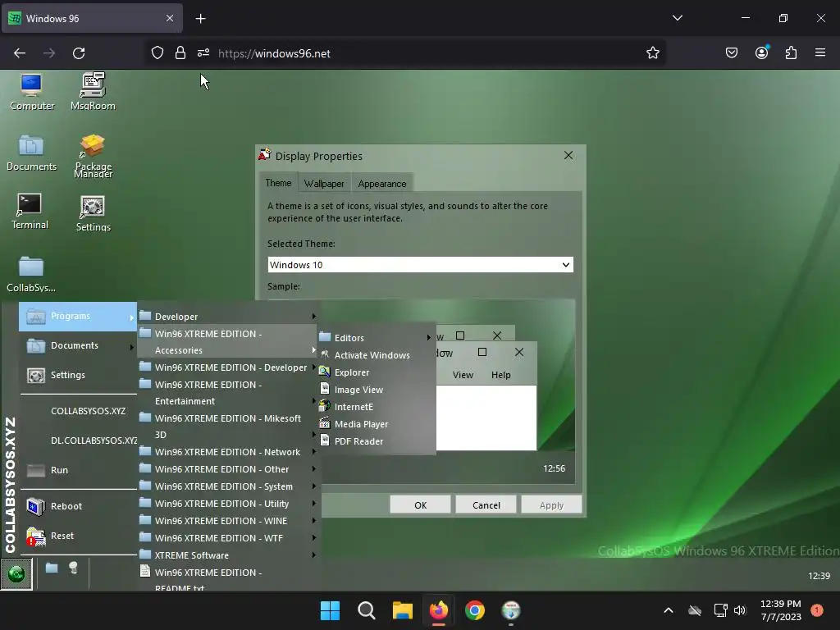Open the CollabSys... desktop folder
Viewport: 840px width, 630px height.
[x=31, y=274]
